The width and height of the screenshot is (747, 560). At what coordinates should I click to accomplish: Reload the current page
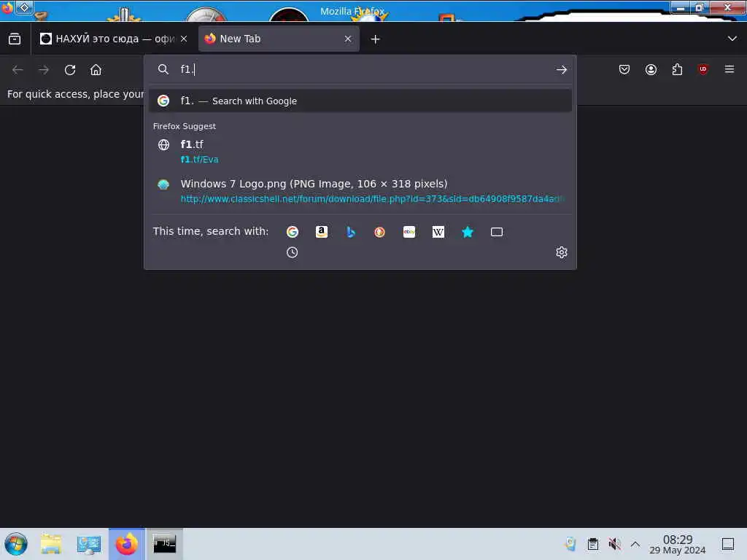pyautogui.click(x=70, y=70)
